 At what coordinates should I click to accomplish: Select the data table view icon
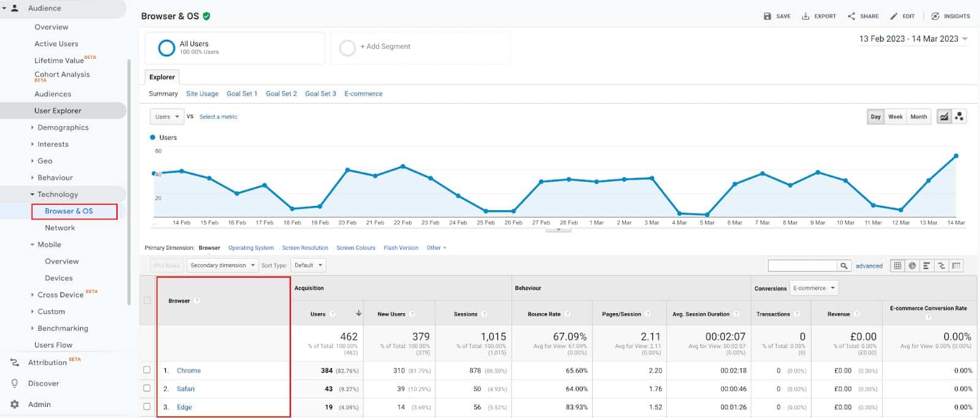[x=897, y=265]
